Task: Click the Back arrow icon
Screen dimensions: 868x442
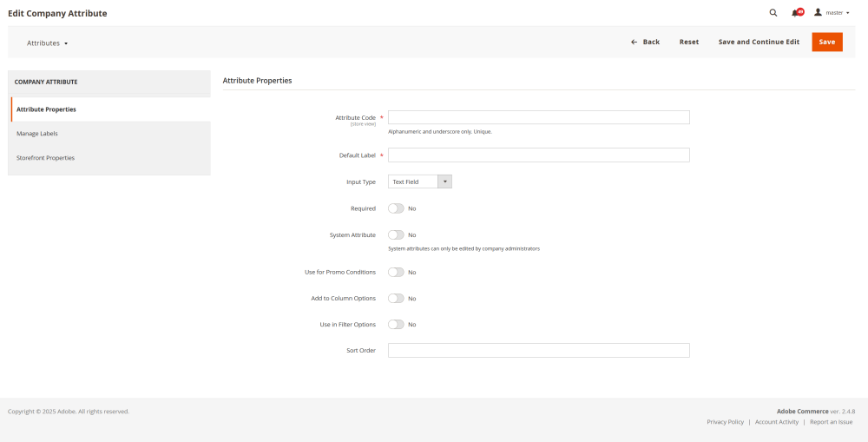Action: [x=635, y=42]
